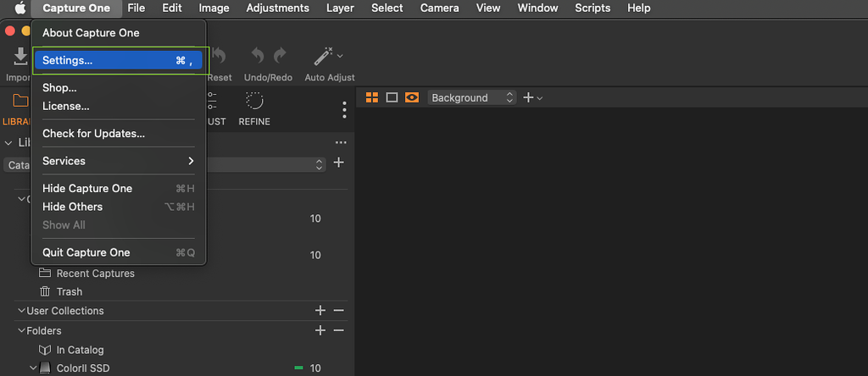Remove a User Collection with minus
868x376 pixels.
[x=339, y=311]
